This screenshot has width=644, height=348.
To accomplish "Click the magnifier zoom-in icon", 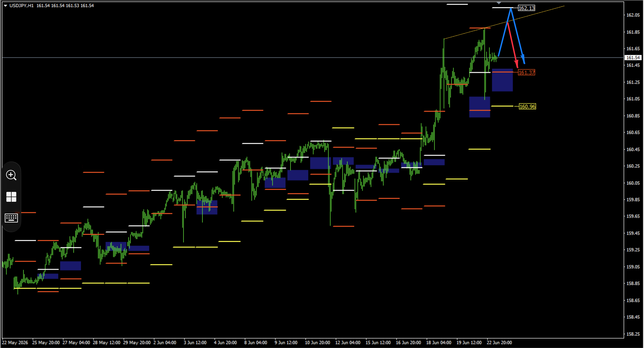I will coord(11,175).
